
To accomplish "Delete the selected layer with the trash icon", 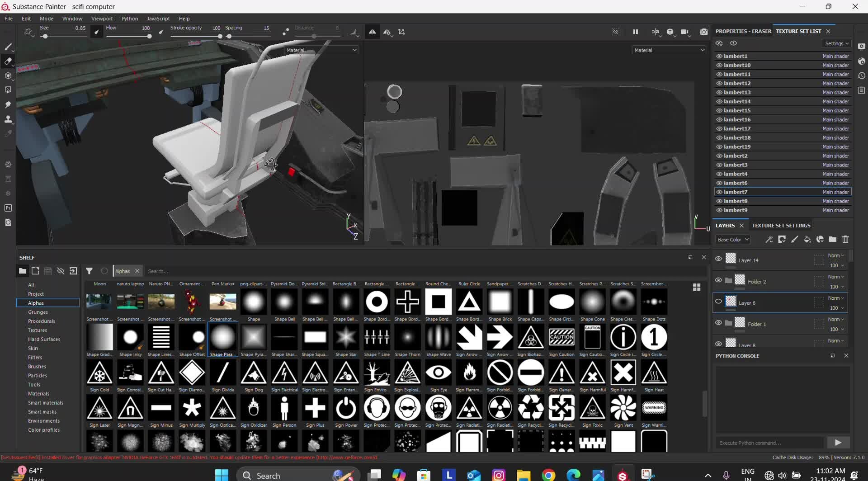I will click(x=845, y=239).
